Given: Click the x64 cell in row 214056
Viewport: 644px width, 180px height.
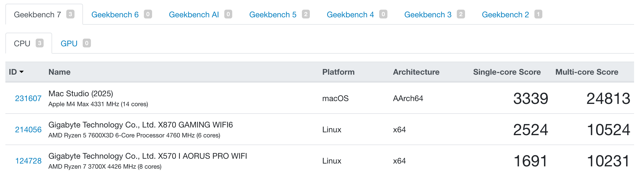Looking at the screenshot, I should 399,130.
